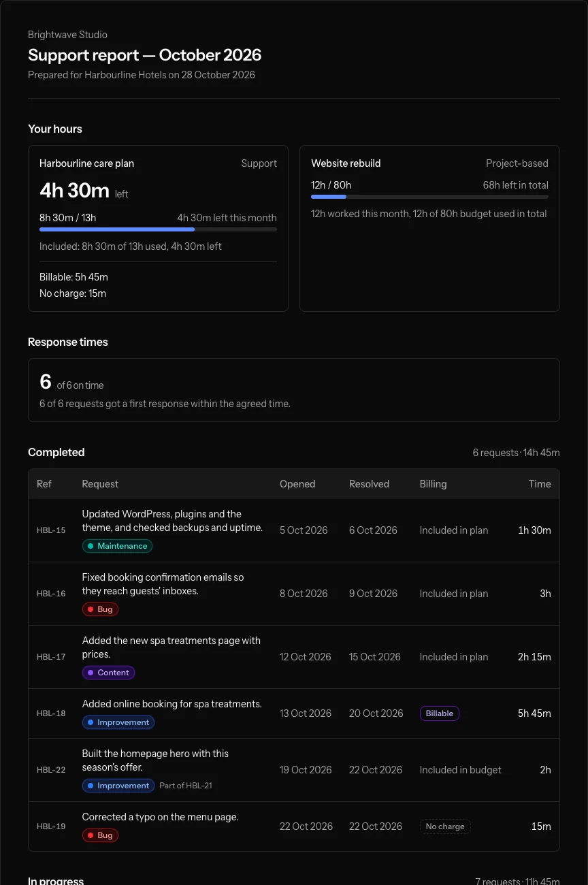Click the Website rebuild budget progress bar
Viewport: 588px width, 885px height.
(x=429, y=197)
